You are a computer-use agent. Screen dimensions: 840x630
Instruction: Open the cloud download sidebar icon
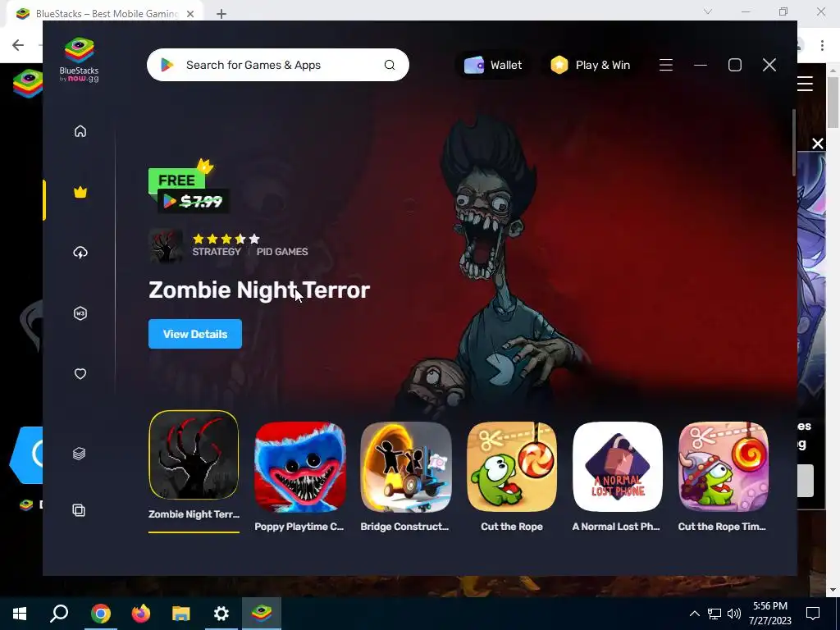80,253
